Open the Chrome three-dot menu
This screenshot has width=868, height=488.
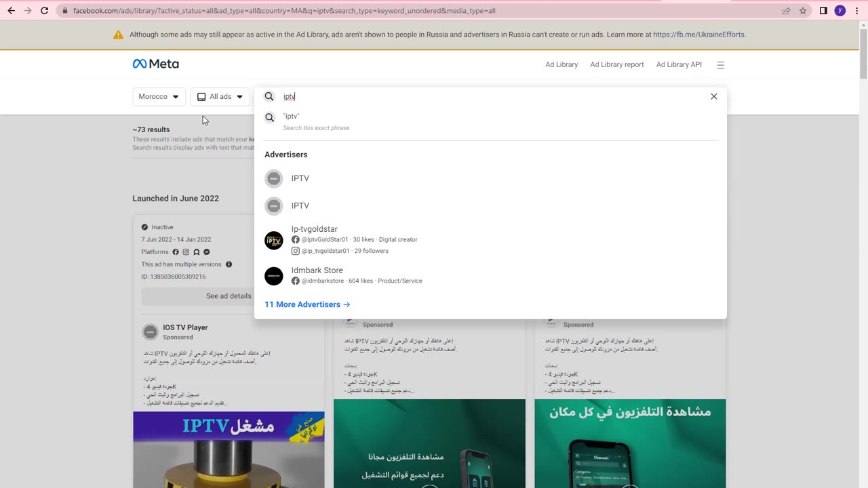(x=856, y=11)
